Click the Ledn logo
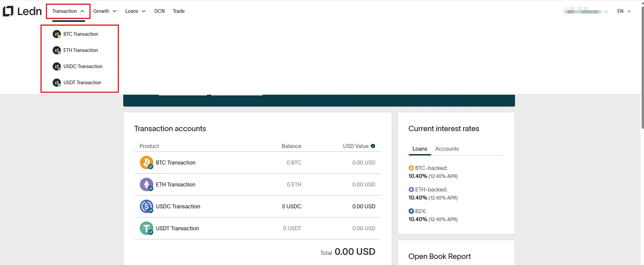Image resolution: width=644 pixels, height=265 pixels. pyautogui.click(x=22, y=11)
